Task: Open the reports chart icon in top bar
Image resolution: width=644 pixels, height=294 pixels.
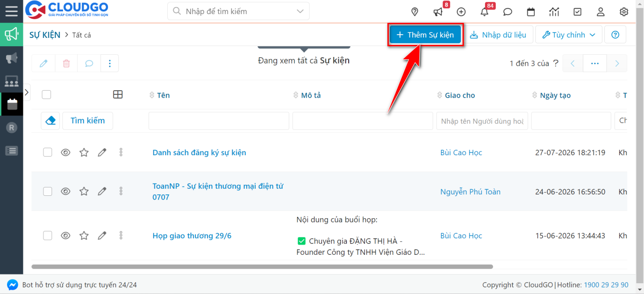Action: (554, 12)
